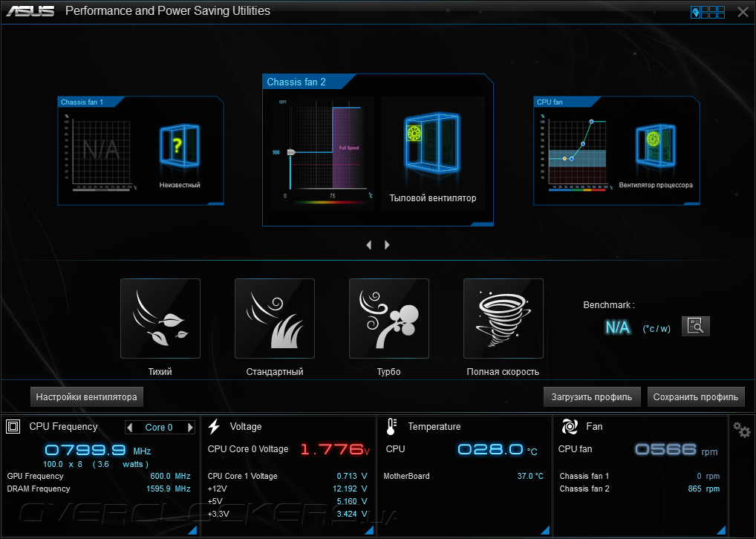This screenshot has width=756, height=539.
Task: Click the GPU Frequency row
Action: click(99, 476)
